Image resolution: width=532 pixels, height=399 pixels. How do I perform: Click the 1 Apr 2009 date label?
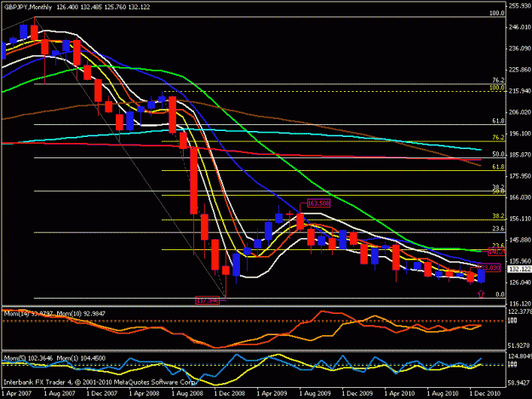click(x=272, y=394)
